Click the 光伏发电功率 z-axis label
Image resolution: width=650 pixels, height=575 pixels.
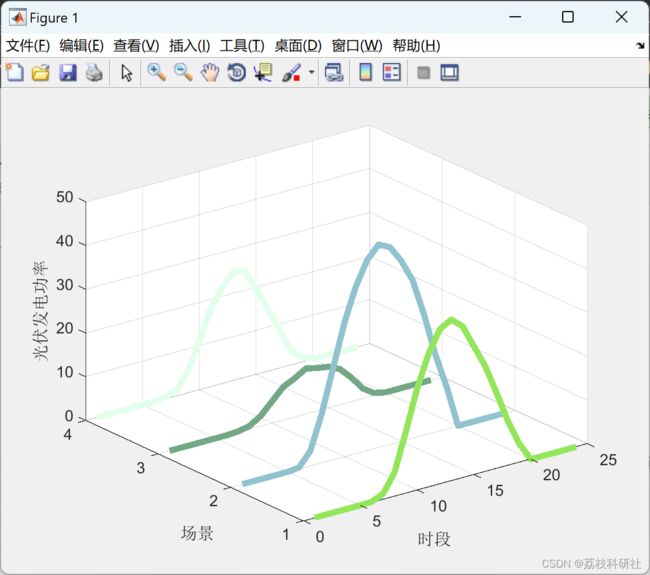[41, 311]
